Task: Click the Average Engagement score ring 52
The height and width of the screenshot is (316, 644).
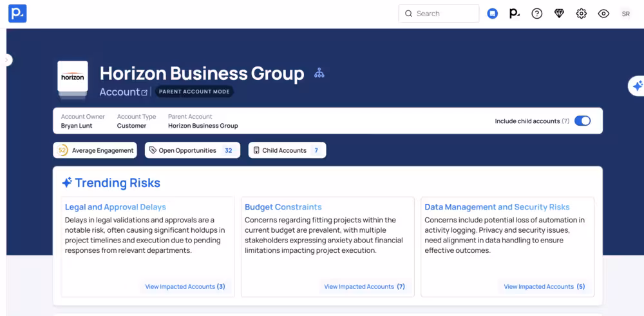Action: click(62, 150)
